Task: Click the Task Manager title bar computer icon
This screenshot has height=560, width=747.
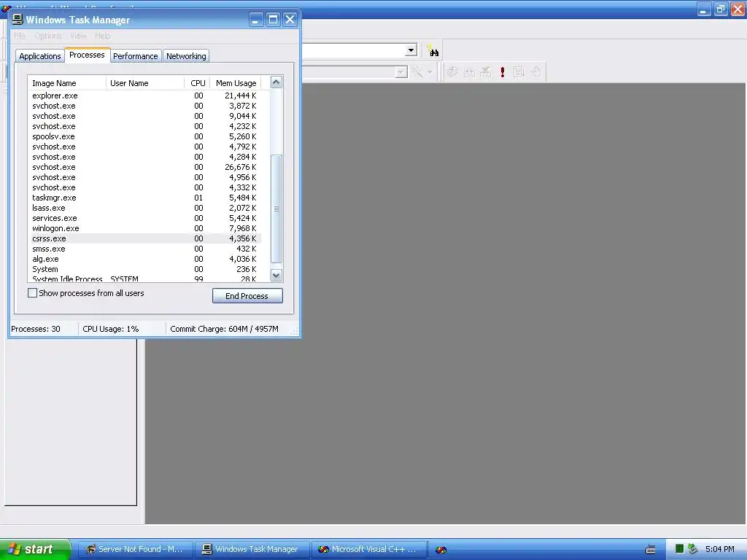Action: point(18,20)
